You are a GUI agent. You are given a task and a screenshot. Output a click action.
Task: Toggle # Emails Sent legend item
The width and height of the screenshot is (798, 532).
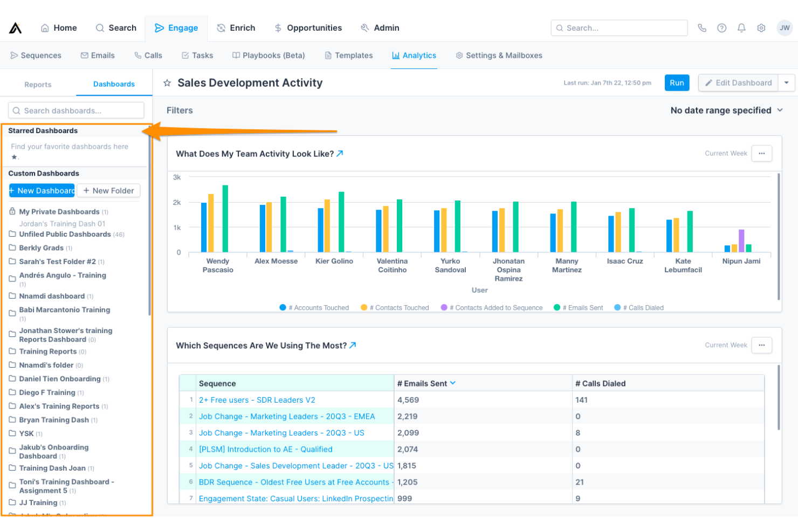pos(579,308)
